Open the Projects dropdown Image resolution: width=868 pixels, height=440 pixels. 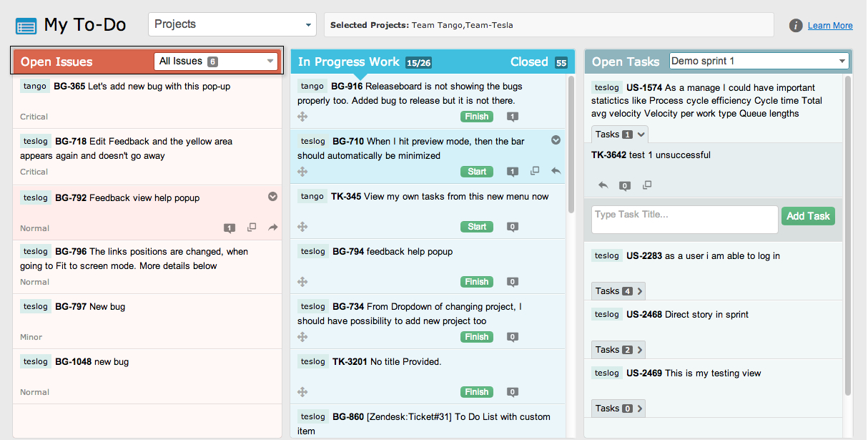tap(232, 24)
